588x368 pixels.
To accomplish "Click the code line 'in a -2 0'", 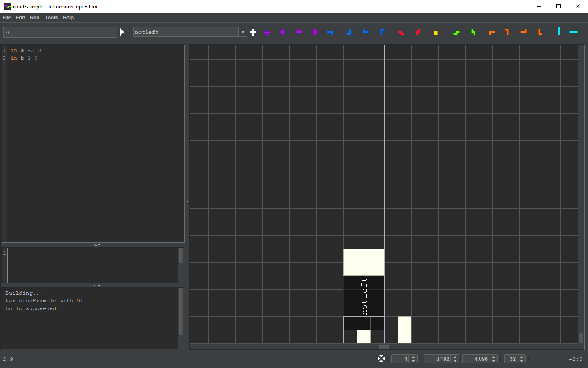I will (26, 50).
